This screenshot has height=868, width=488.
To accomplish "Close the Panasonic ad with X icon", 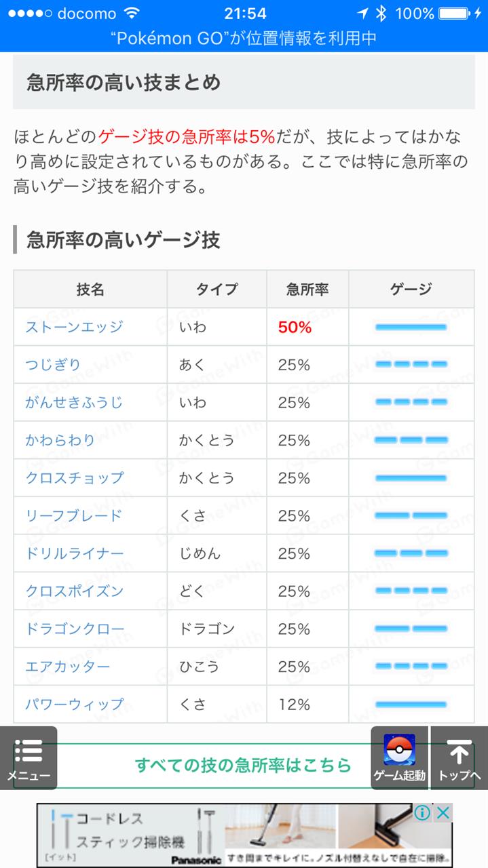I will [443, 812].
